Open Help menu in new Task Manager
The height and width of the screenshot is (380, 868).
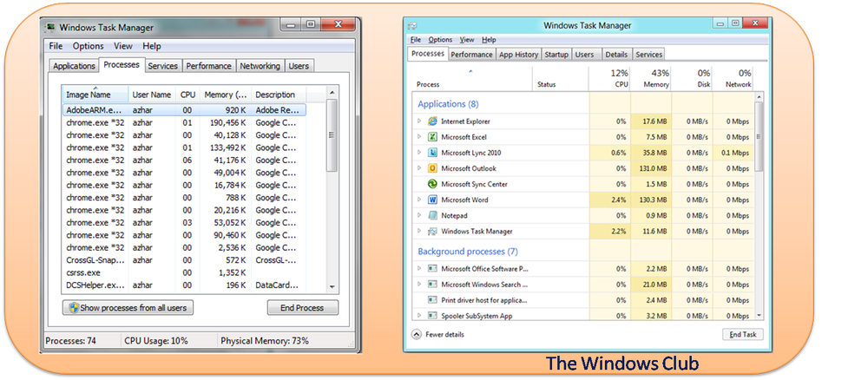[x=489, y=40]
